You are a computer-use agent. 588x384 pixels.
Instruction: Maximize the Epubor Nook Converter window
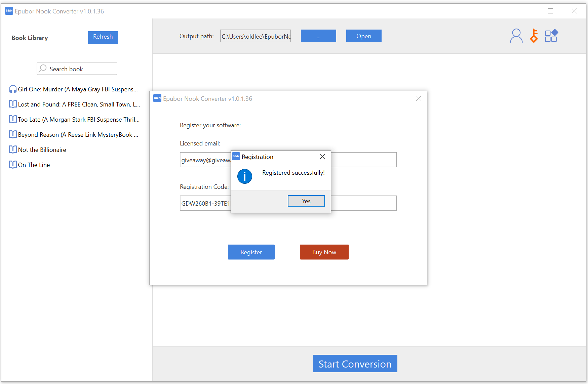[x=550, y=11]
